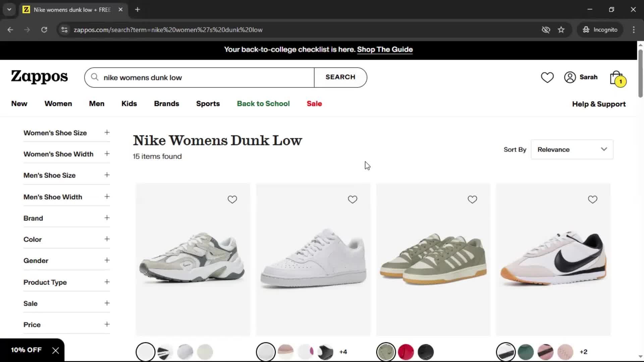The height and width of the screenshot is (362, 644).
Task: Open the tab search dropdown arrow
Action: pyautogui.click(x=9, y=10)
